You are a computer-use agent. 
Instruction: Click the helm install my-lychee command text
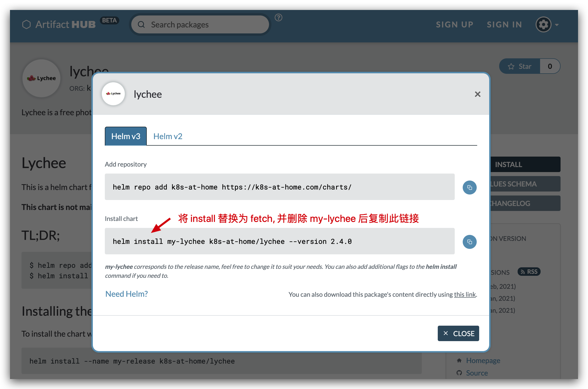[232, 241]
